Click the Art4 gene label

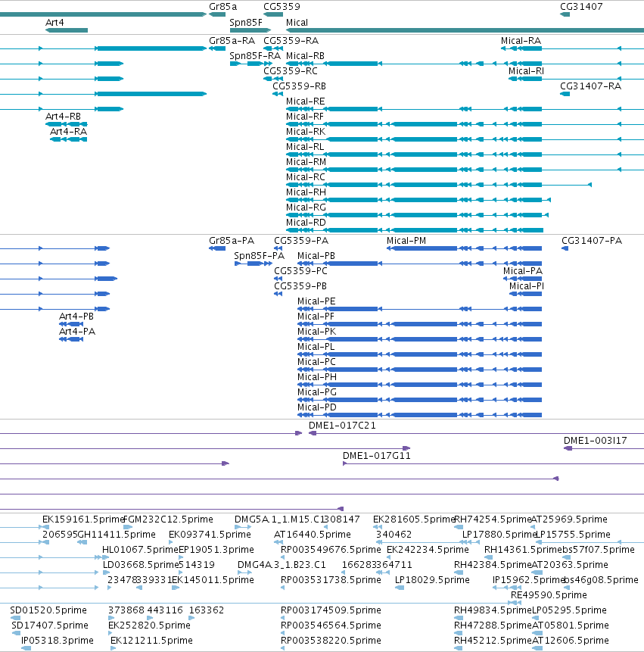(x=54, y=23)
